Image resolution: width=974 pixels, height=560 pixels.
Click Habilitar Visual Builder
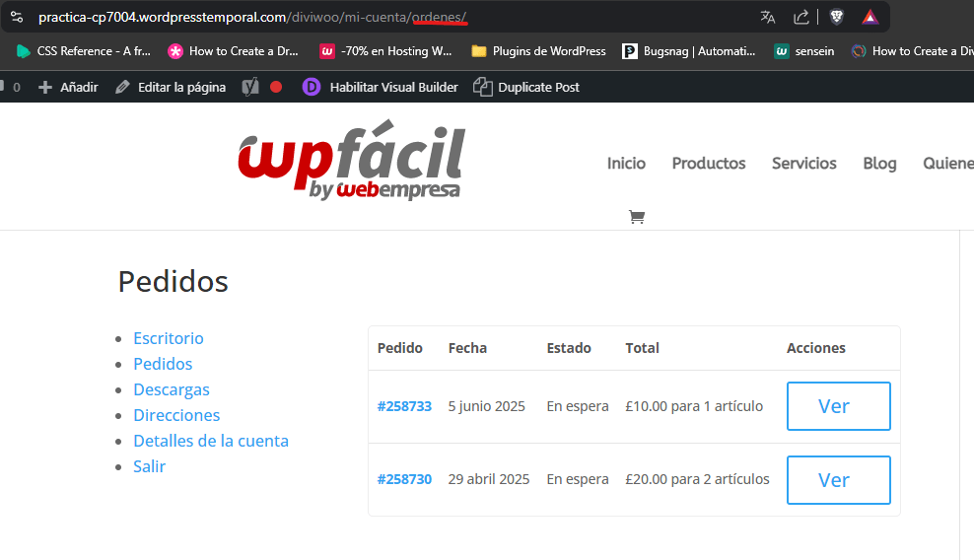click(x=381, y=87)
